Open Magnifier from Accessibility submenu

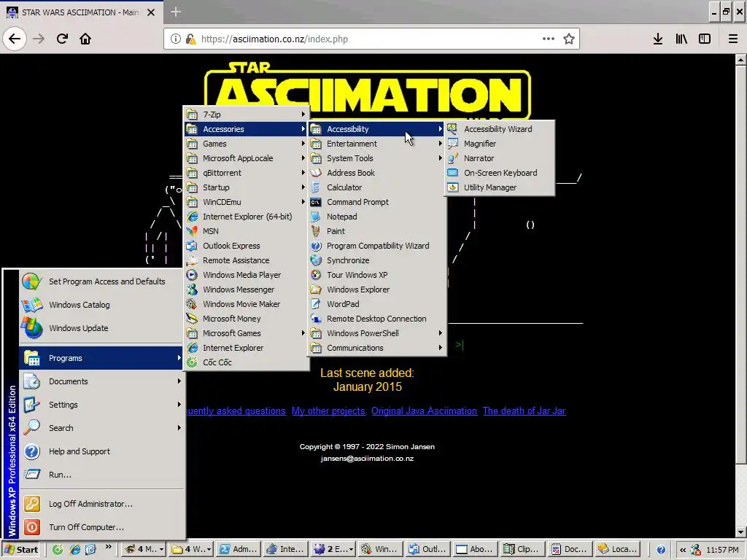point(499,144)
